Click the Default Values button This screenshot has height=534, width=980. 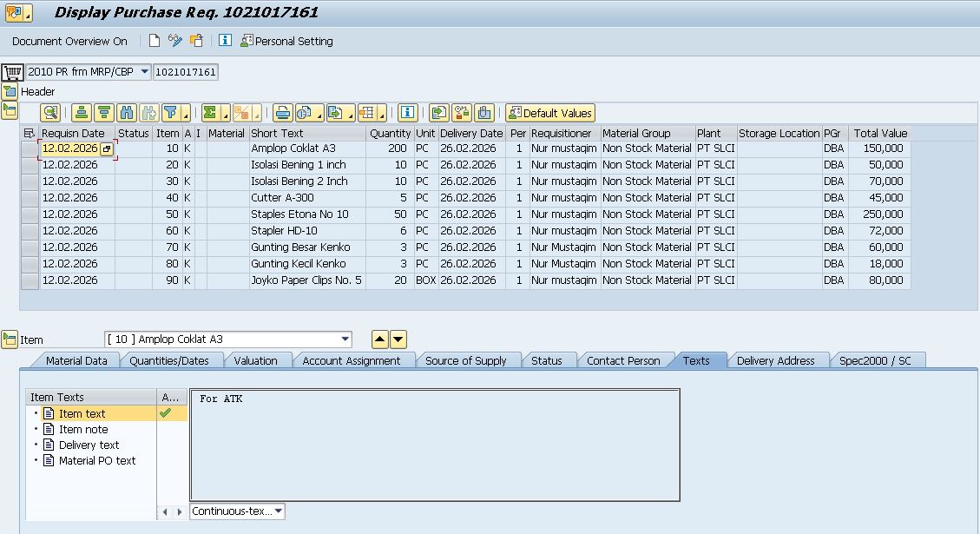point(550,113)
